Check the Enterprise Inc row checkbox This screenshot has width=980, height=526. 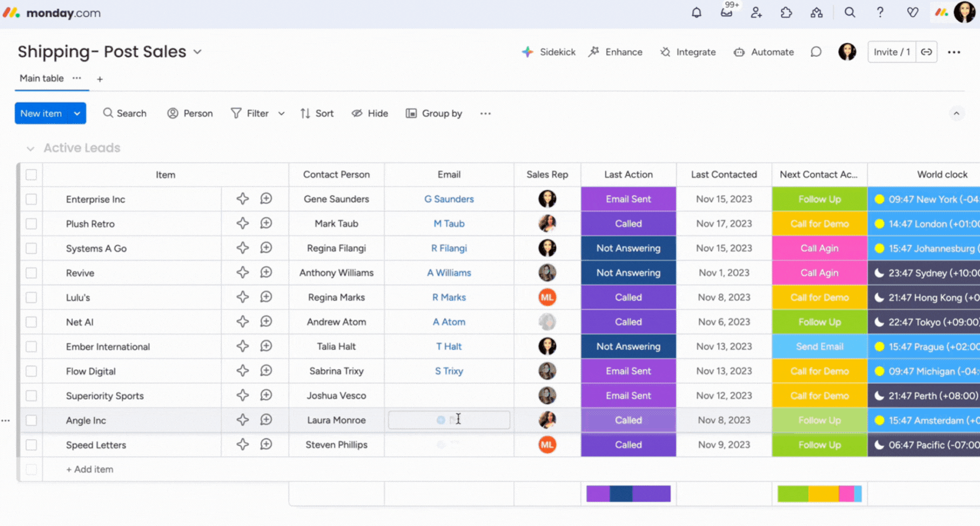(31, 199)
